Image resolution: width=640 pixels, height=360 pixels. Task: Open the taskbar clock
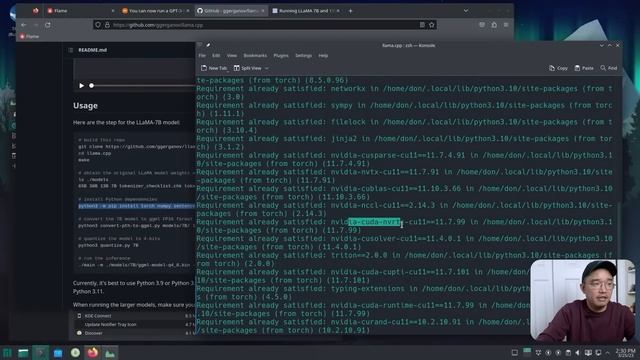625,353
